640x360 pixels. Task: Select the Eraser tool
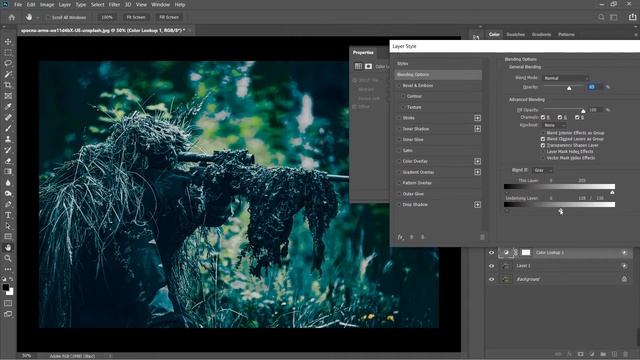point(8,161)
